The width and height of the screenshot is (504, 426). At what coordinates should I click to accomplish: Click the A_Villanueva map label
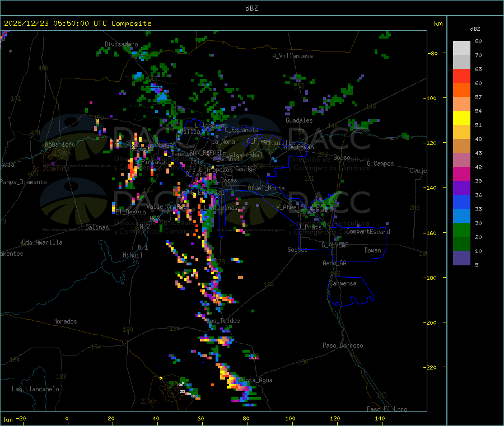(292, 56)
